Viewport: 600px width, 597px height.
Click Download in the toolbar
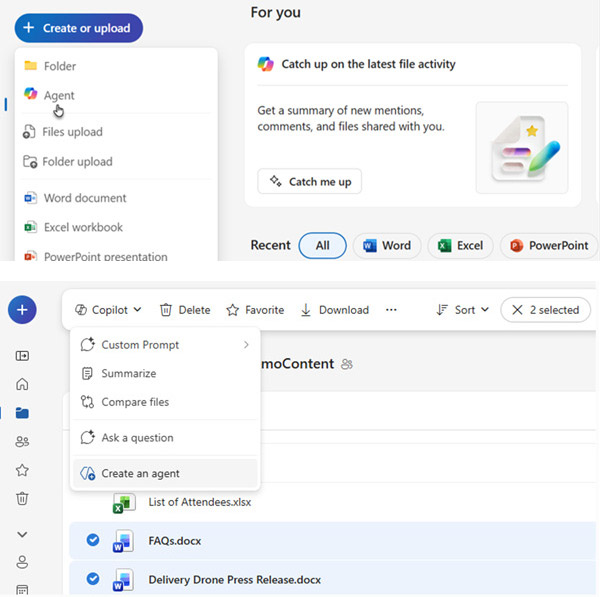click(x=334, y=310)
